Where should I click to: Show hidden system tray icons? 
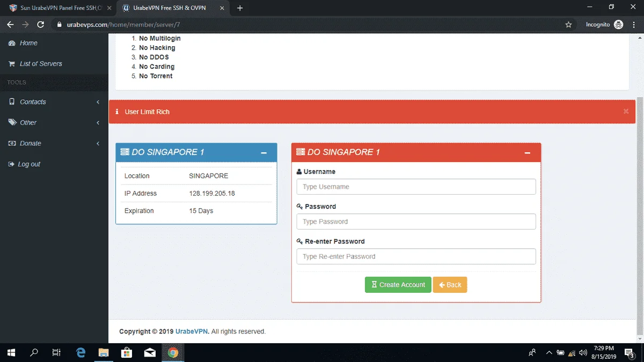pos(549,352)
